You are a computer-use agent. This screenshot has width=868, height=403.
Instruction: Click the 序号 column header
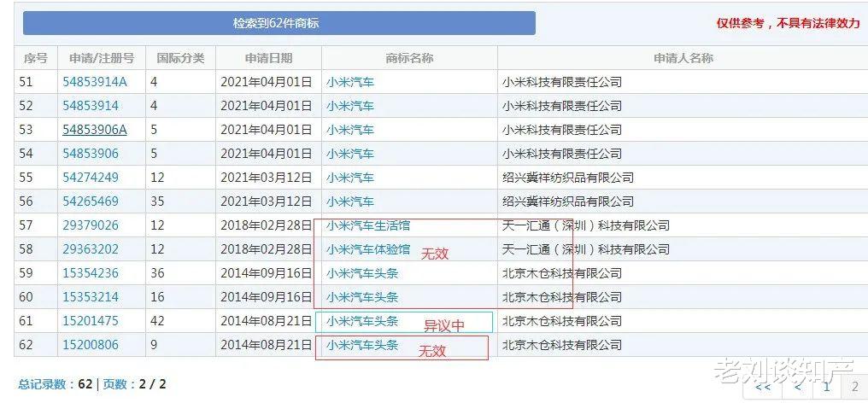coord(35,58)
